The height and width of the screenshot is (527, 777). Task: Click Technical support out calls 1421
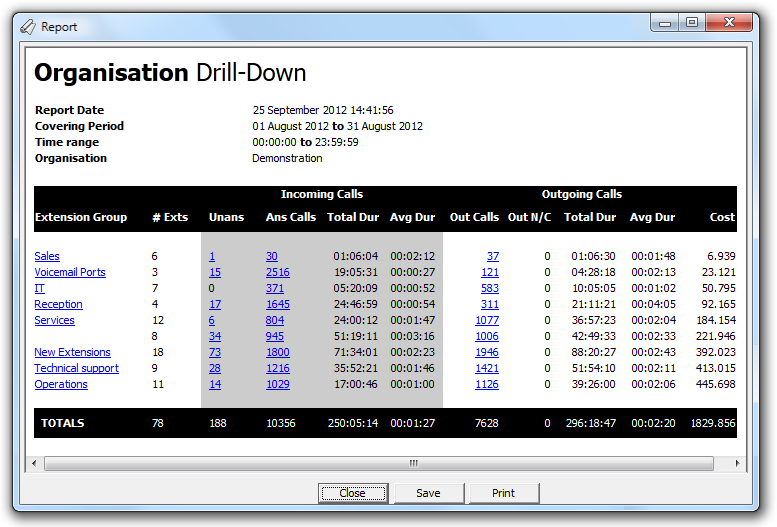[x=487, y=368]
